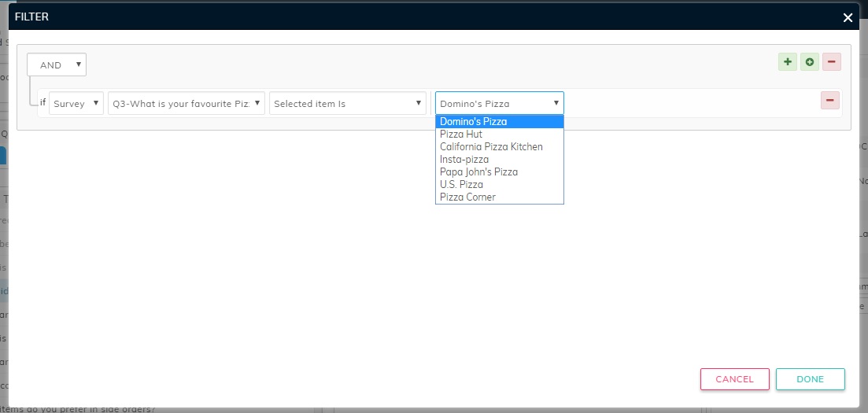Delete the Q3 condition row with minus icon
This screenshot has width=868, height=413.
829,100
